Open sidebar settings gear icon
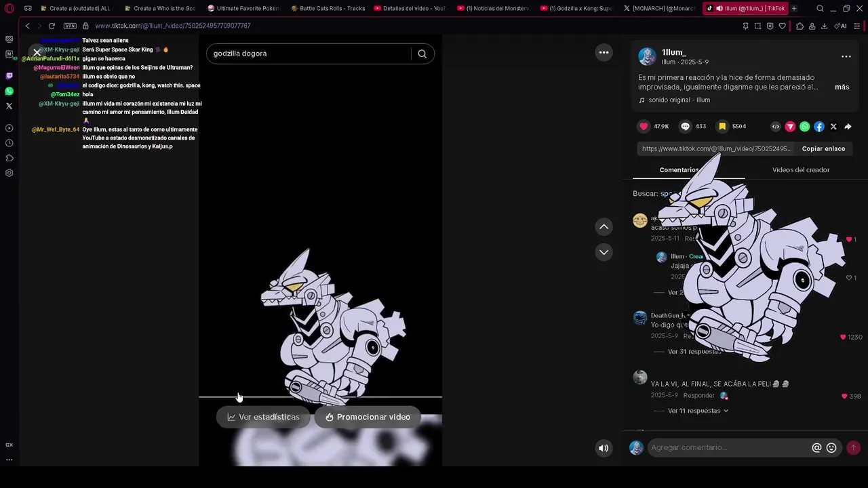868x488 pixels. [x=9, y=173]
